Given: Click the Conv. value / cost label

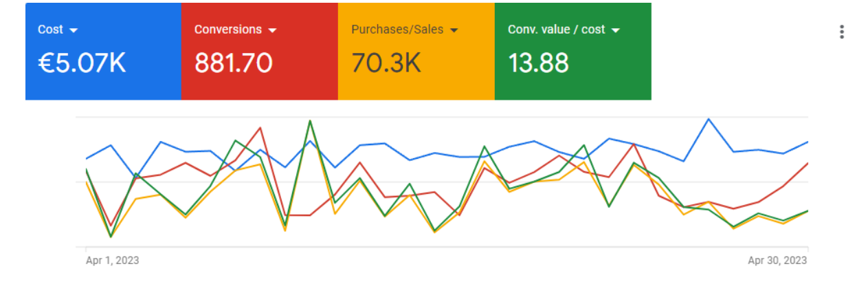Looking at the screenshot, I should (557, 30).
